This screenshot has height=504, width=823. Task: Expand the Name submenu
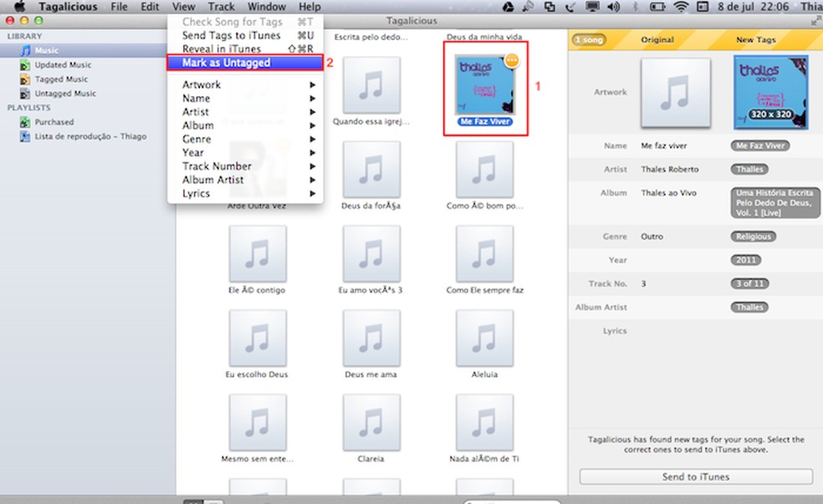(x=244, y=99)
